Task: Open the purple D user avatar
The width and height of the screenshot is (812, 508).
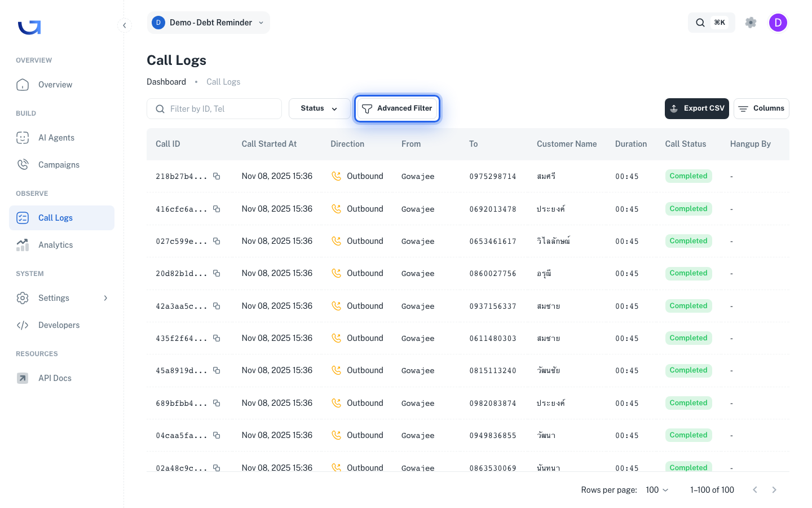Action: tap(778, 23)
